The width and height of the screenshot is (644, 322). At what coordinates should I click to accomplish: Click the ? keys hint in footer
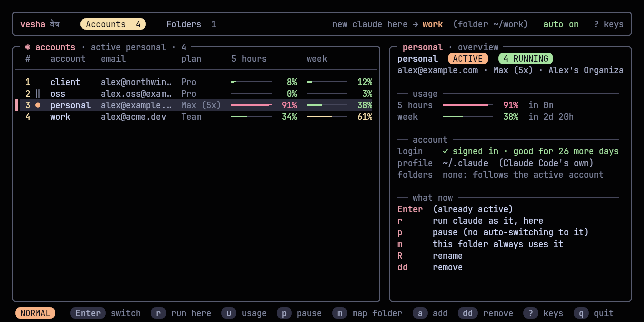(x=543, y=313)
